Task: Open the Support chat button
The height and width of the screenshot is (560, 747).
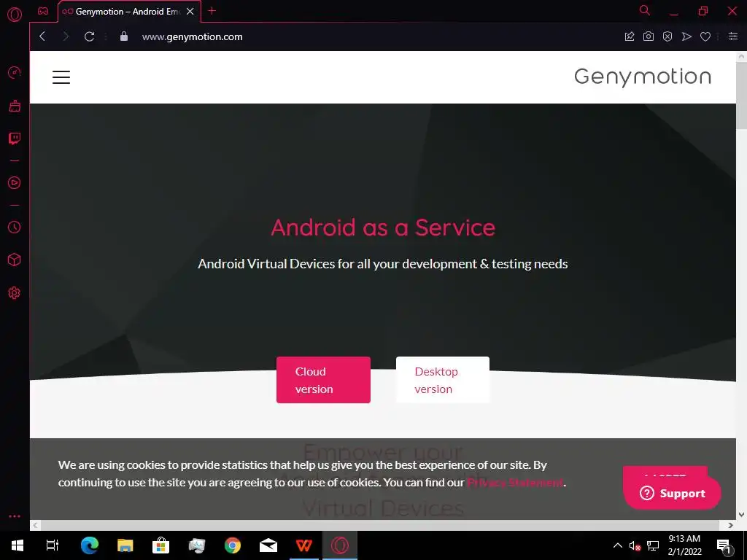Action: pyautogui.click(x=672, y=494)
